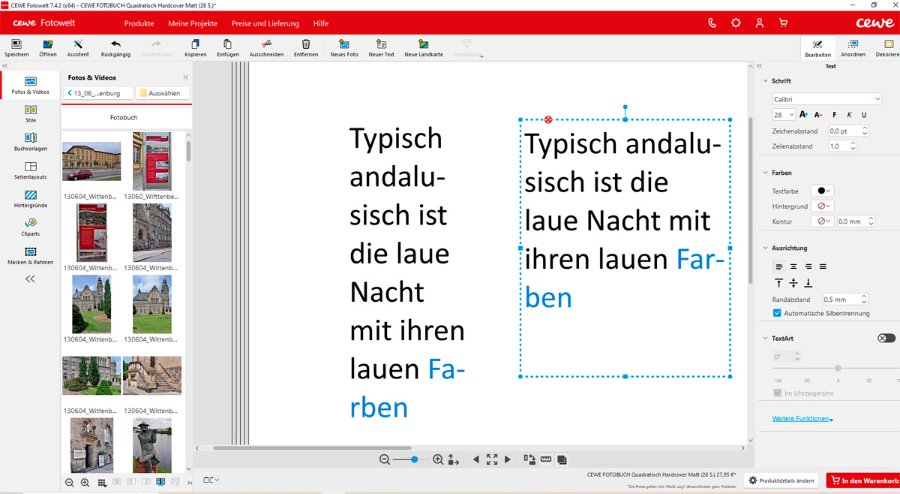Switch on the TextArt toggle
The width and height of the screenshot is (900, 494).
[885, 338]
